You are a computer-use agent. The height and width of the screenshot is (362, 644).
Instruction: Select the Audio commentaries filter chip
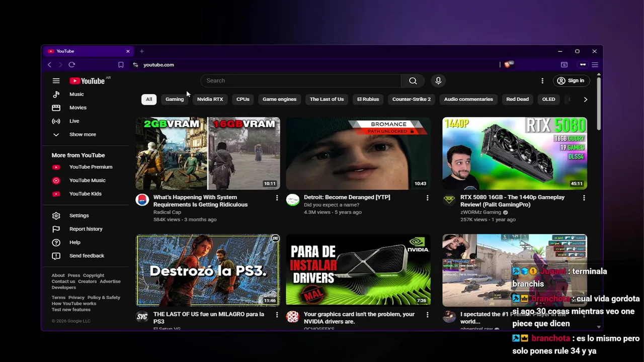[468, 99]
